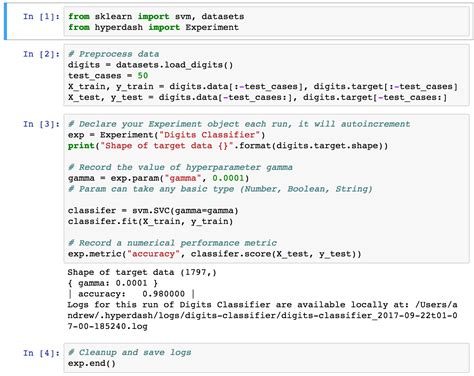
Task: Click the line 'classifer = svm.SVC(gamma=gamma)'
Action: pyautogui.click(x=153, y=211)
